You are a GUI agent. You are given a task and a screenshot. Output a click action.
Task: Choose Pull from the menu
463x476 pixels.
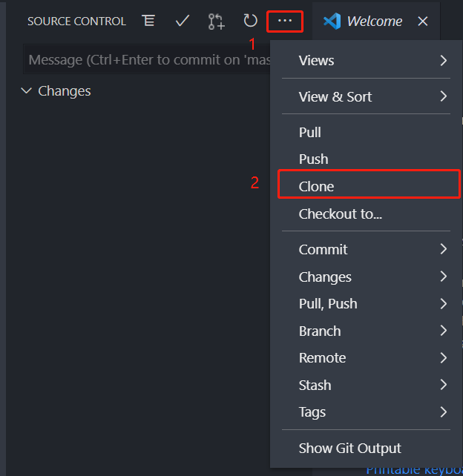pyautogui.click(x=366, y=133)
